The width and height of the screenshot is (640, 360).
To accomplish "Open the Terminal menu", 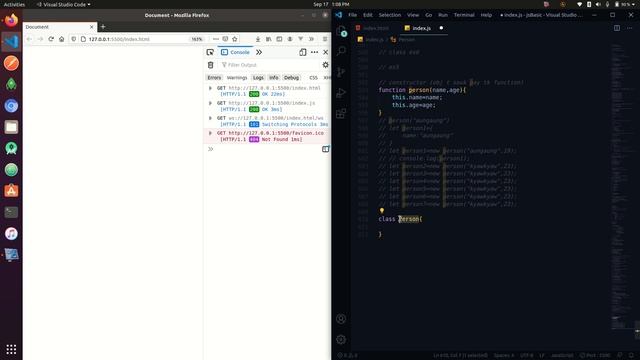I will coord(464,15).
